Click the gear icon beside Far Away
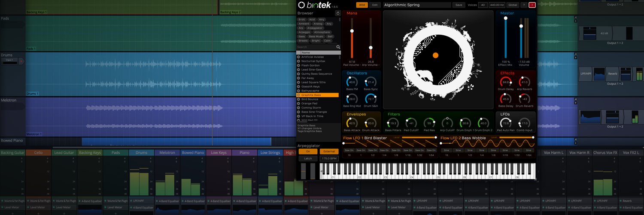Viewport: 644px width, 215px height. click(x=299, y=78)
